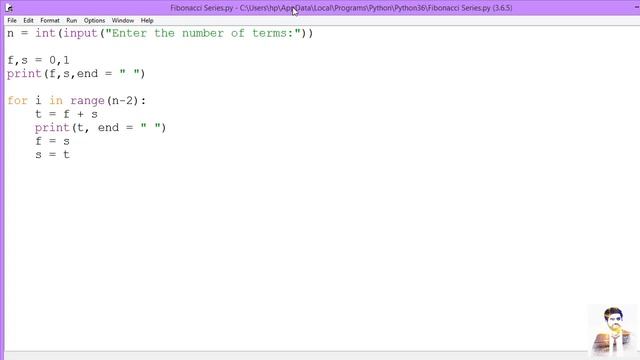Place cursor on line 's = t'
The image size is (640, 360).
pyautogui.click(x=52, y=155)
